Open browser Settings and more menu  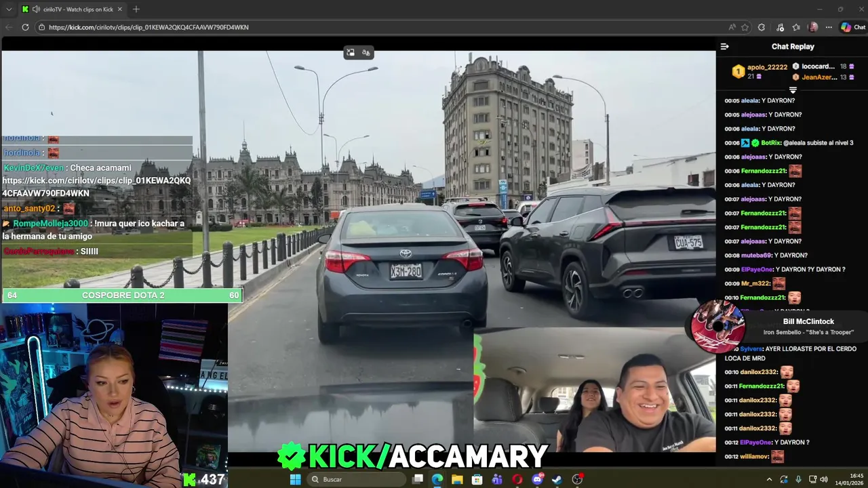pyautogui.click(x=829, y=27)
